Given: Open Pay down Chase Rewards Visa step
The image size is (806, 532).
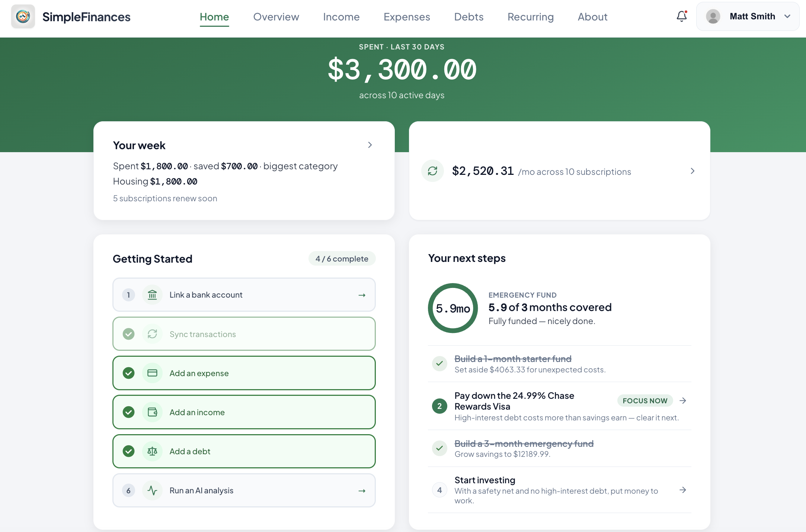Looking at the screenshot, I should point(560,406).
